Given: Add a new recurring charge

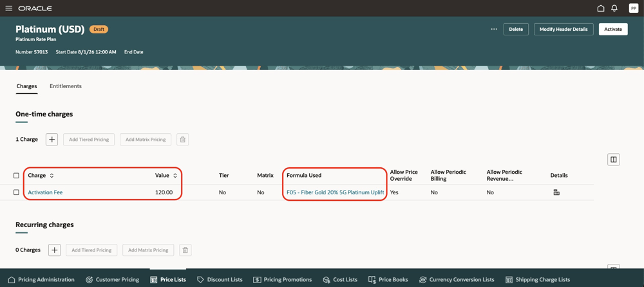Looking at the screenshot, I should coord(55,250).
